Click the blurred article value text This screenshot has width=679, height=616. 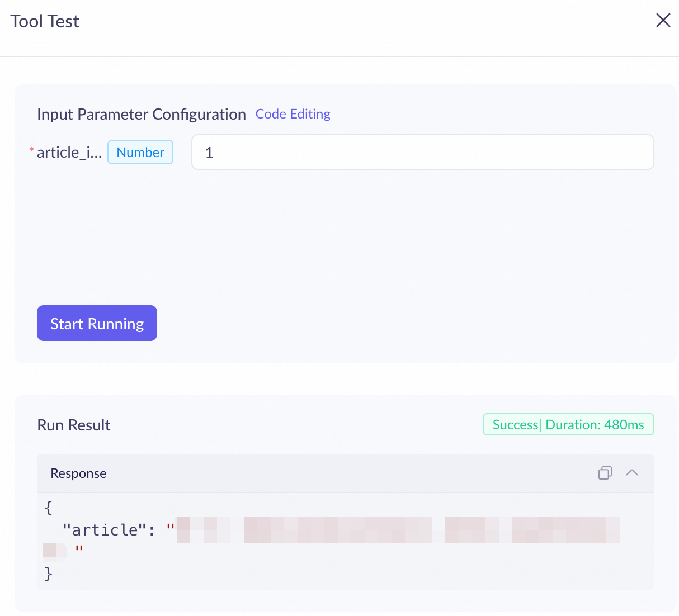[397, 530]
